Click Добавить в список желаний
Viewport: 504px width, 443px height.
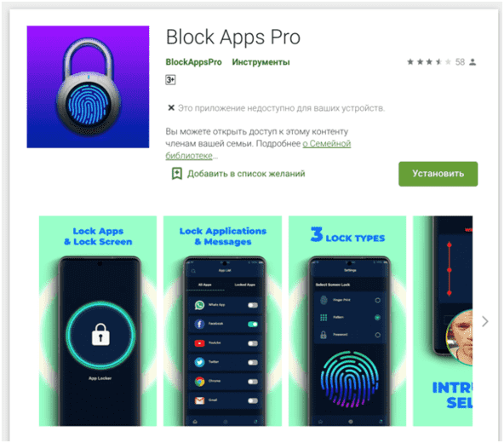(246, 174)
